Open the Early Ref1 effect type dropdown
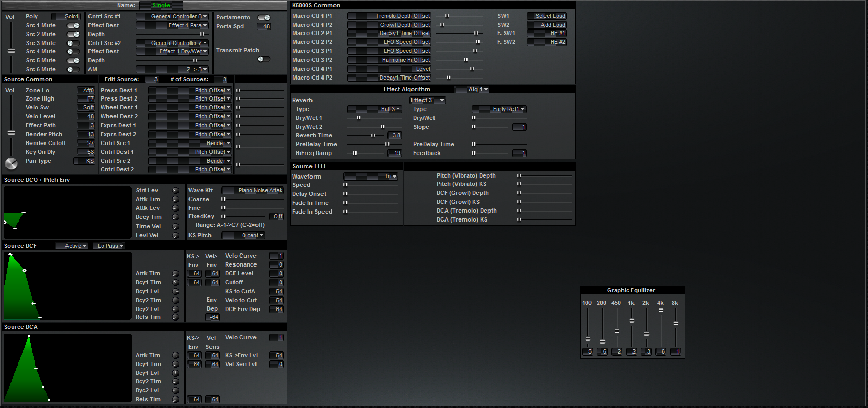The width and height of the screenshot is (868, 408). tap(499, 109)
